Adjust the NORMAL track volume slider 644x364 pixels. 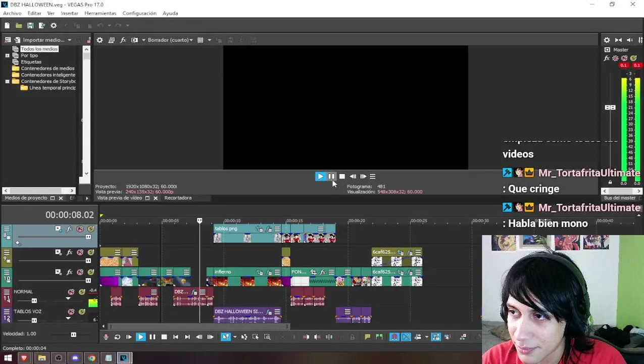[34, 301]
